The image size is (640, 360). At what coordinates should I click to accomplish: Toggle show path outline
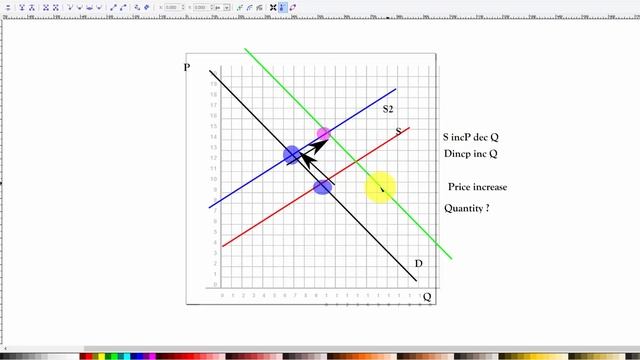point(293,7)
